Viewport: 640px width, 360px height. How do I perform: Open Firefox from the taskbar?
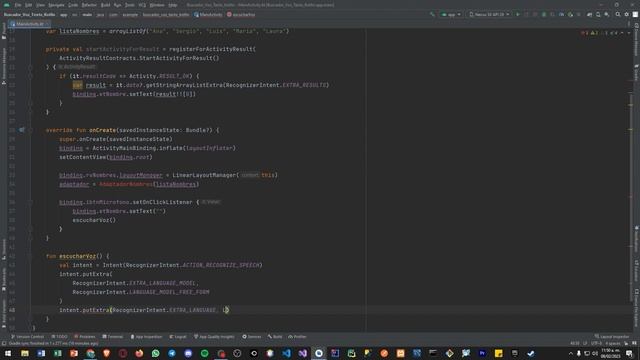pos(139,353)
